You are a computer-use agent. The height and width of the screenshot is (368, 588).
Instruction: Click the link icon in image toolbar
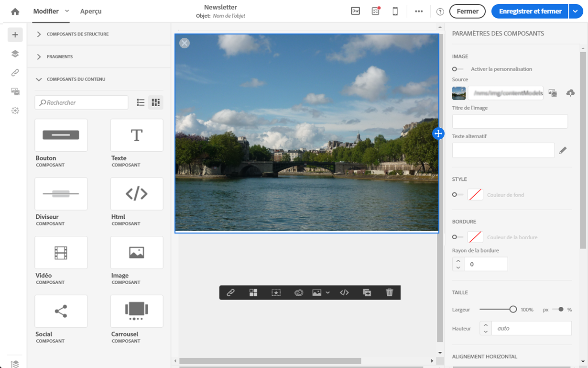coord(230,292)
